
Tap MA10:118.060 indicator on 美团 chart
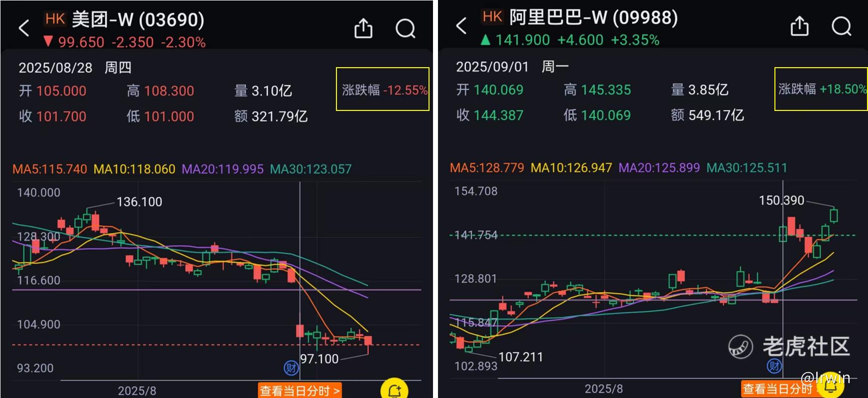(134, 169)
